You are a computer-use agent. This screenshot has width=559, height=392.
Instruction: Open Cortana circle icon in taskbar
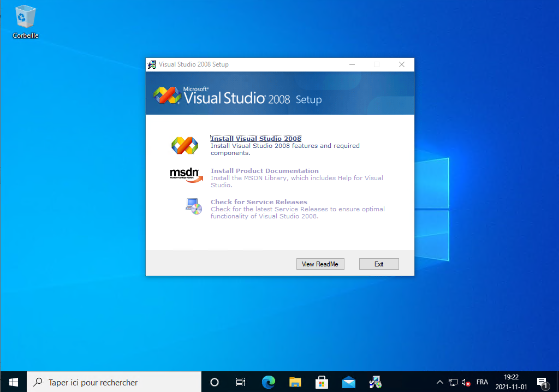[215, 382]
